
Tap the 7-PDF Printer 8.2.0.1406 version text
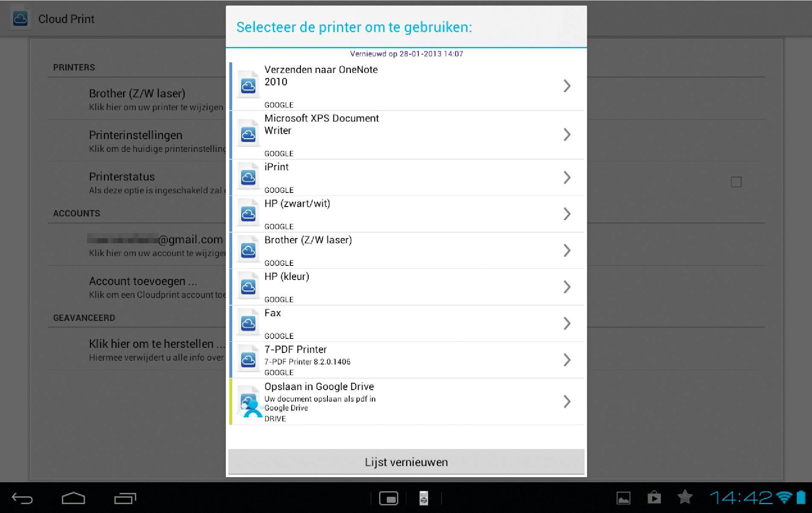[x=307, y=362]
